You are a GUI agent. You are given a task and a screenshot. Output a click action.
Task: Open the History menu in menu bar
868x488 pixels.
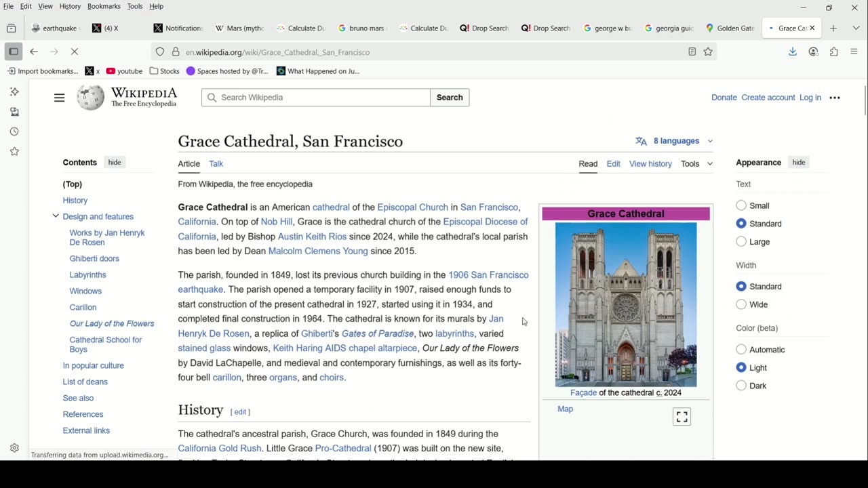pos(70,6)
